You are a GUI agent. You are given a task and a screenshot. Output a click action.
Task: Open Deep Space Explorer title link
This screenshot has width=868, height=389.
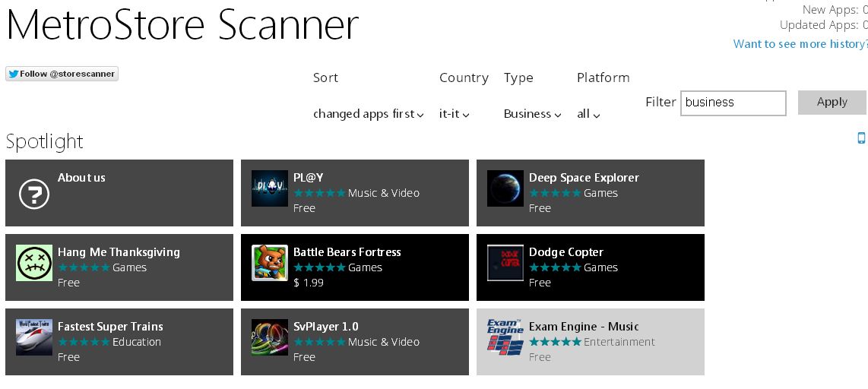pos(584,178)
